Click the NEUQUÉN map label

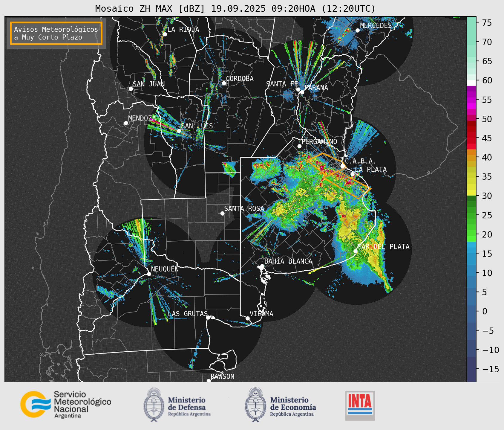click(165, 269)
